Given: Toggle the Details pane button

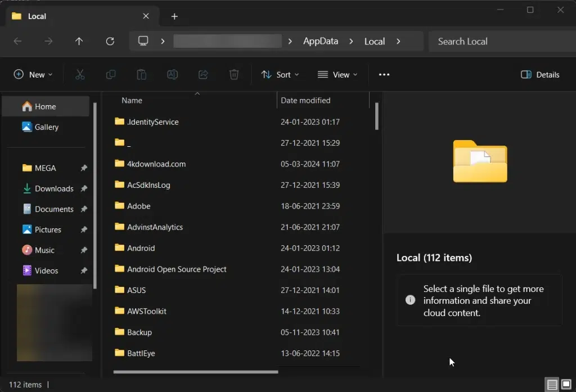Looking at the screenshot, I should [540, 75].
